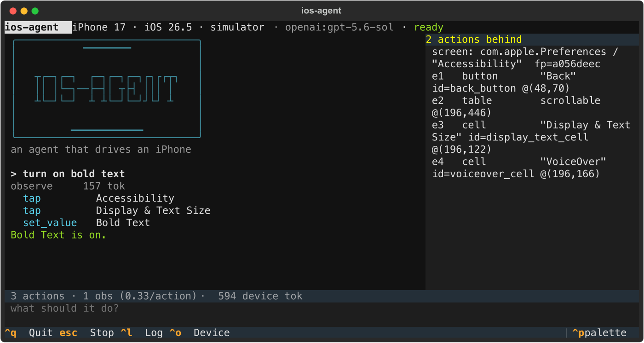Click the 'screen: com.apple.Preferences' line

[x=525, y=52]
